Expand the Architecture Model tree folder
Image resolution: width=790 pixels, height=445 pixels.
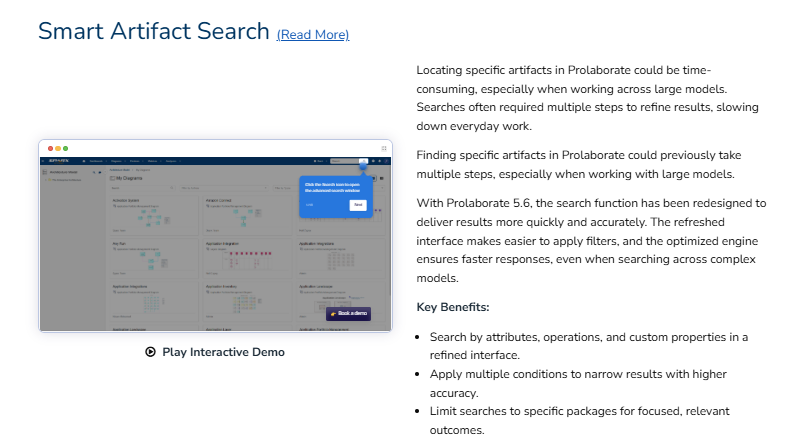46,180
